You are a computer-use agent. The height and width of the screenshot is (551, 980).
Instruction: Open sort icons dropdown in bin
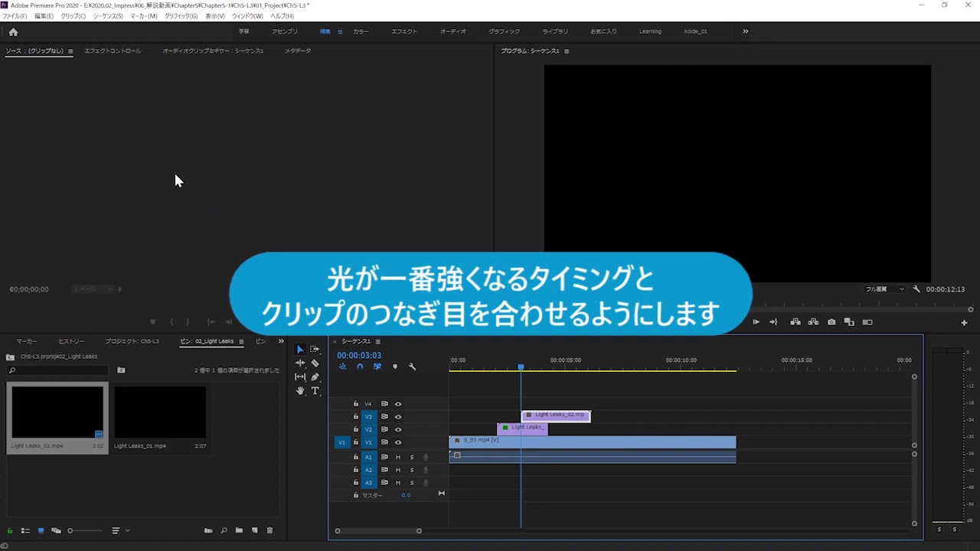pos(120,530)
